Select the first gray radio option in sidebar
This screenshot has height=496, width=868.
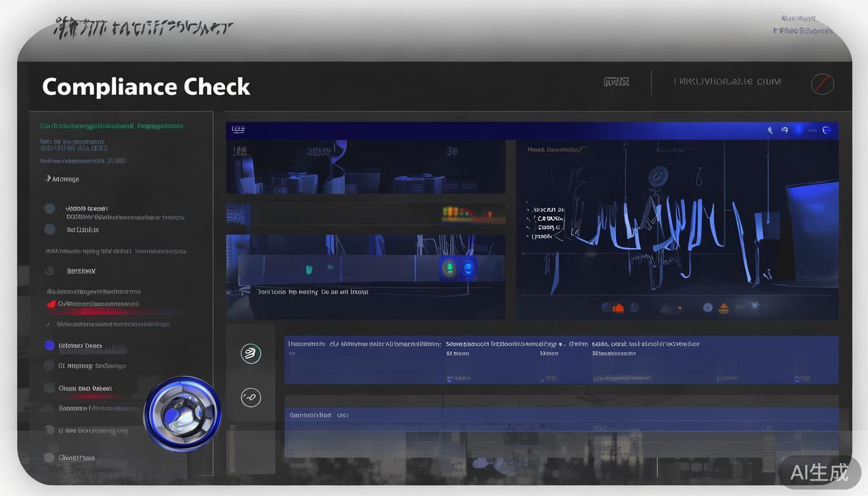[50, 209]
